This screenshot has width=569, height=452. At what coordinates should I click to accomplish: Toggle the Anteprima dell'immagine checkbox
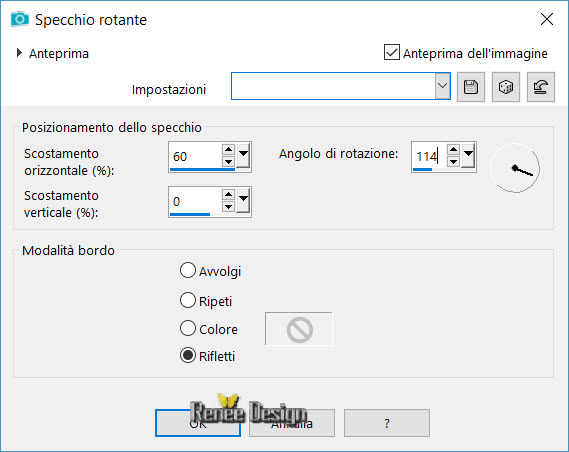pyautogui.click(x=392, y=52)
